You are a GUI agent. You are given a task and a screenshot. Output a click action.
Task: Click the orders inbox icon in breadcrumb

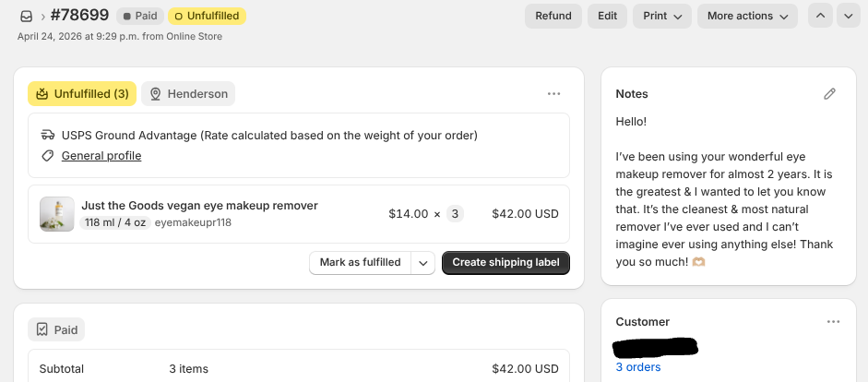pos(26,16)
